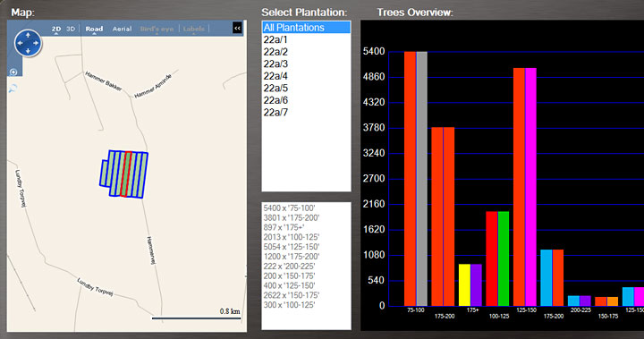Click the line 222 x '200-225'
The image size is (644, 339).
(289, 267)
